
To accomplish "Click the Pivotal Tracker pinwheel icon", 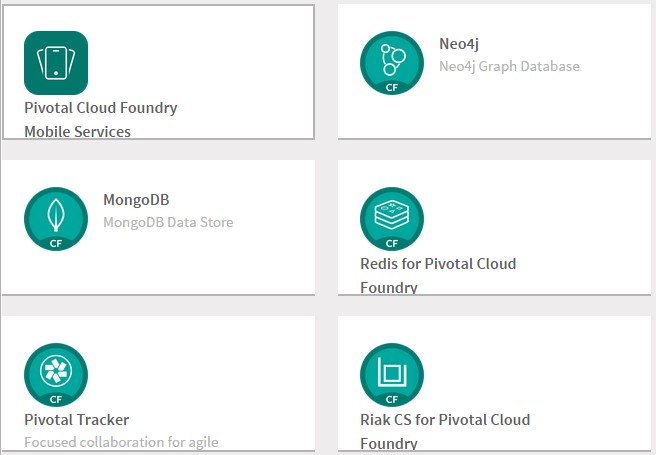I will tap(56, 375).
